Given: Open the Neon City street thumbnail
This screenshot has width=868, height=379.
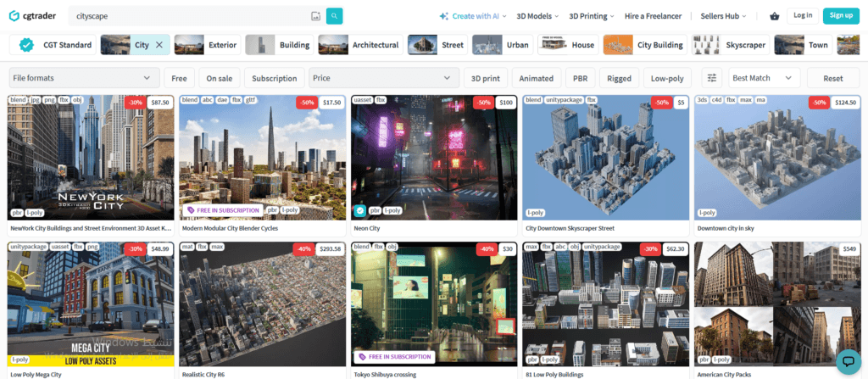Looking at the screenshot, I should (434, 158).
